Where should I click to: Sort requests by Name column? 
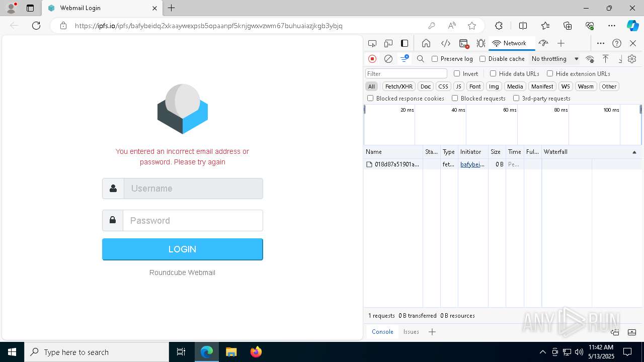tap(393, 152)
